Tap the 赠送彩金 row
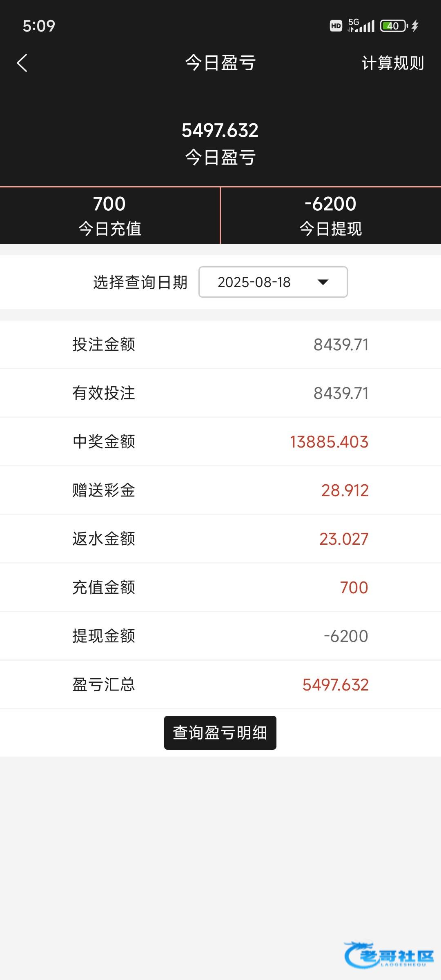This screenshot has height=980, width=441. (x=220, y=490)
